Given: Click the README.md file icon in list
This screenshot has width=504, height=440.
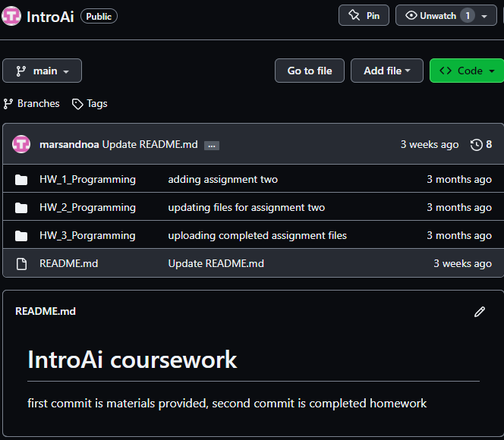Looking at the screenshot, I should click(21, 263).
